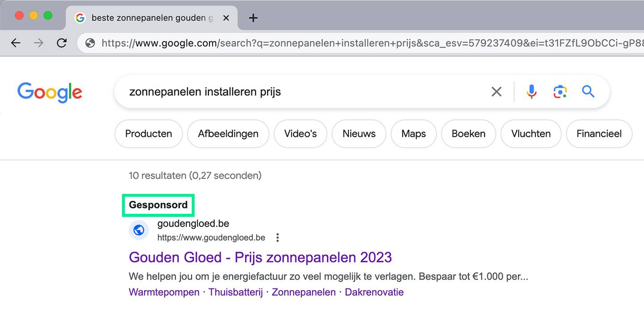Clear the search query with X icon
644x322 pixels.
[496, 92]
